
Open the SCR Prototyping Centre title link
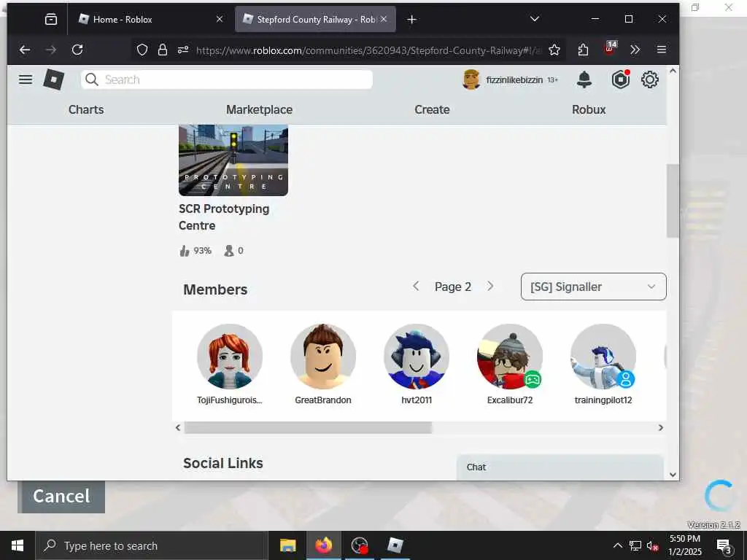pyautogui.click(x=224, y=217)
